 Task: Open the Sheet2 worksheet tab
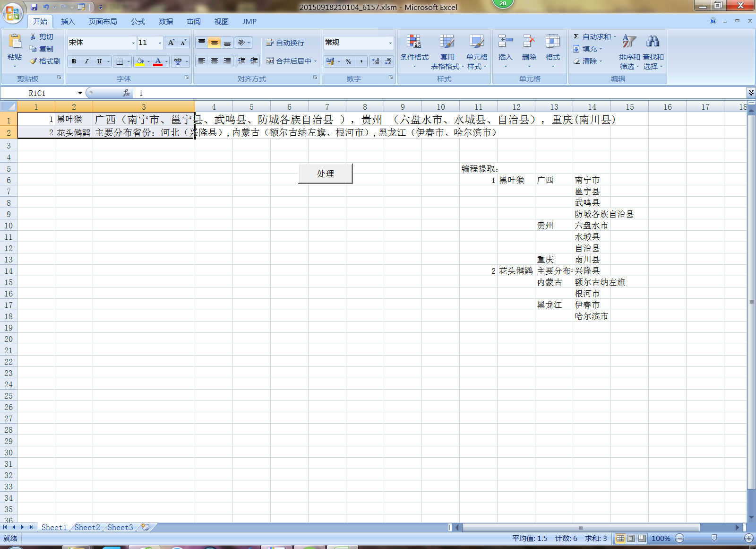pos(87,527)
